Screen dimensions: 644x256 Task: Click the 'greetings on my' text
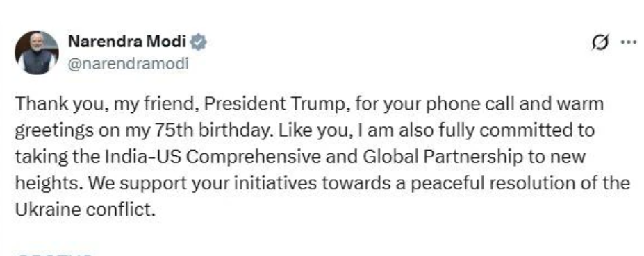(83, 131)
